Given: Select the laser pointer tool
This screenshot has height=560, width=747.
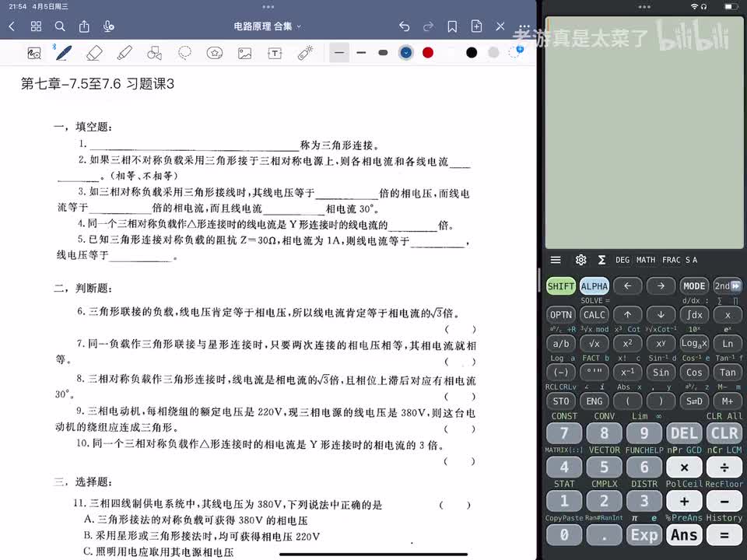Looking at the screenshot, I should coord(305,53).
